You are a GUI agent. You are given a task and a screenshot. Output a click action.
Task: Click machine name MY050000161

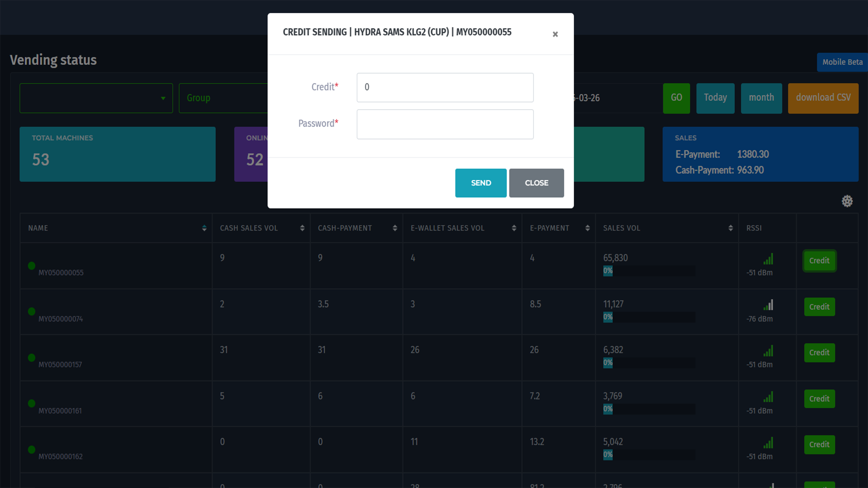click(x=60, y=411)
